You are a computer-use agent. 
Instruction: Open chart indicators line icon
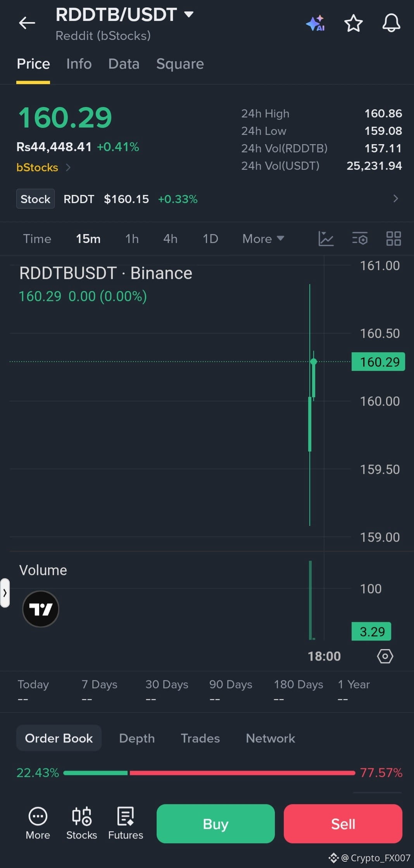pos(326,238)
